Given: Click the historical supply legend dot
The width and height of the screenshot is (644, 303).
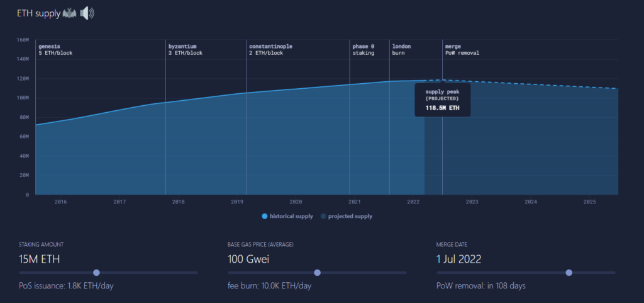Looking at the screenshot, I should pyautogui.click(x=265, y=216).
